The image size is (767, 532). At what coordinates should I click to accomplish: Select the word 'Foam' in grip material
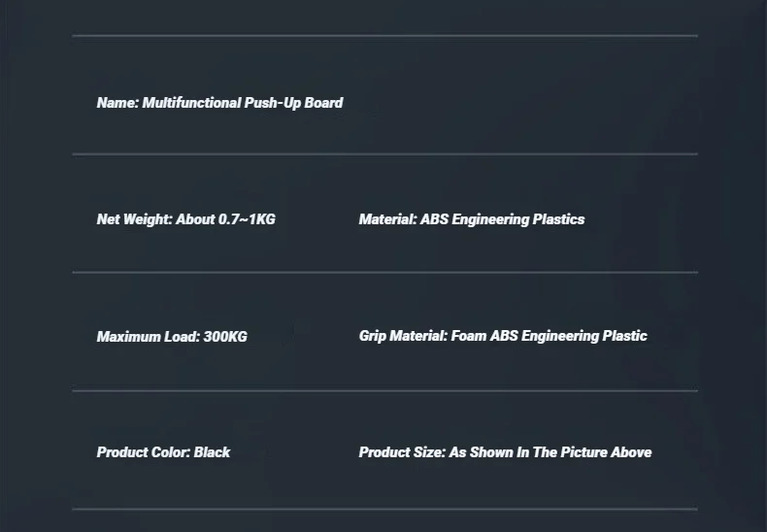tap(469, 336)
